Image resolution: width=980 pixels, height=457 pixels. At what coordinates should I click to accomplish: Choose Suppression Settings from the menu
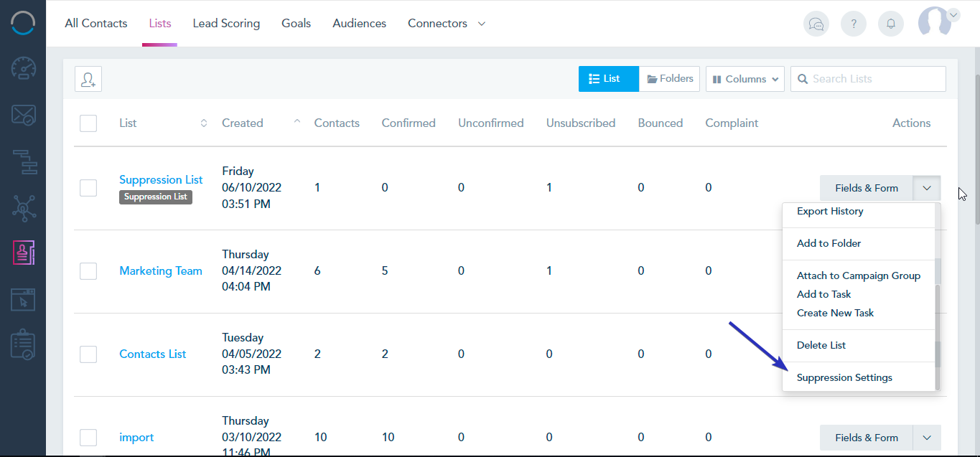(x=844, y=377)
